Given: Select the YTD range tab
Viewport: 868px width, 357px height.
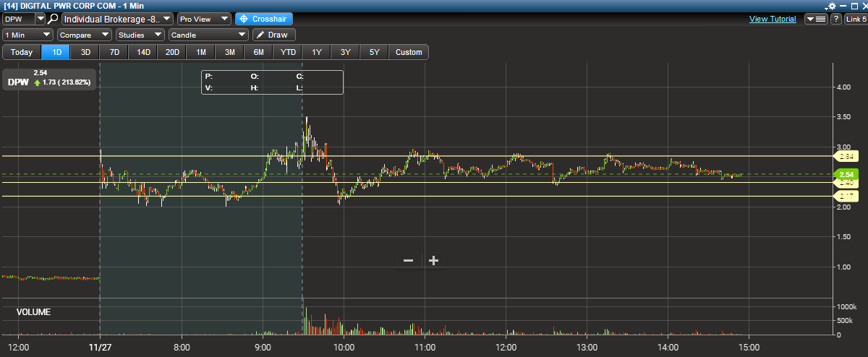Looking at the screenshot, I should pos(288,52).
